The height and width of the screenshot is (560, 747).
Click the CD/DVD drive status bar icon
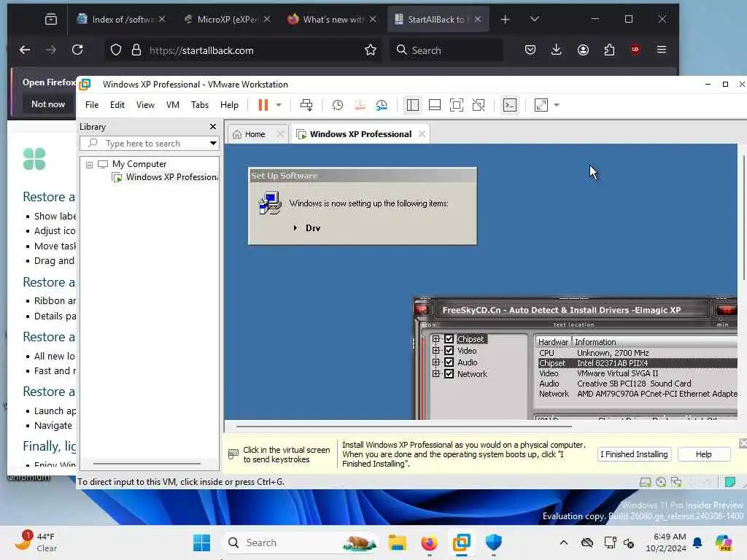[661, 482]
